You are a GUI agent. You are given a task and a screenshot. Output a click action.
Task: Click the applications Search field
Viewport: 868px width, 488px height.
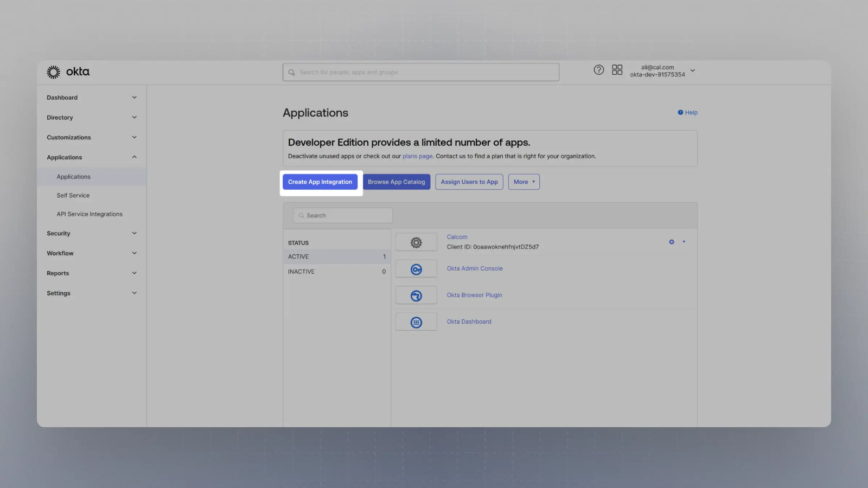pyautogui.click(x=343, y=216)
